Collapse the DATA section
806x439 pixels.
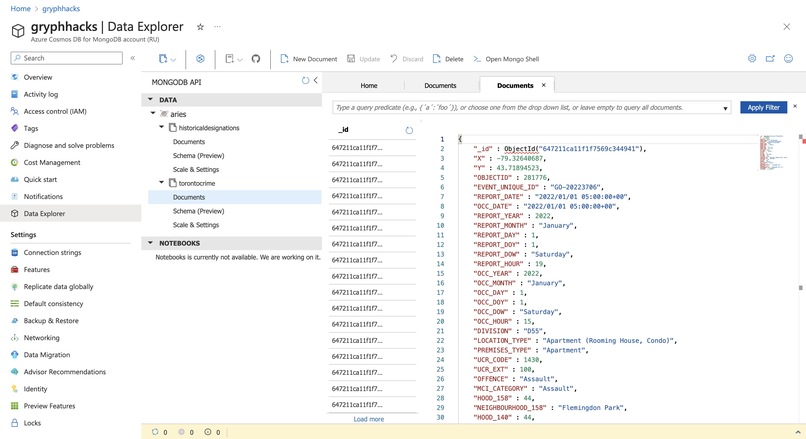[151, 100]
